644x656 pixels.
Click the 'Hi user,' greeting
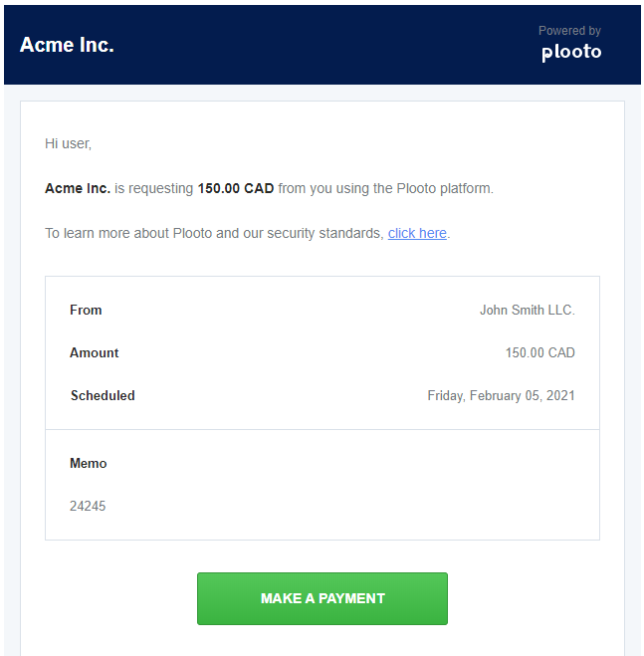click(x=68, y=143)
